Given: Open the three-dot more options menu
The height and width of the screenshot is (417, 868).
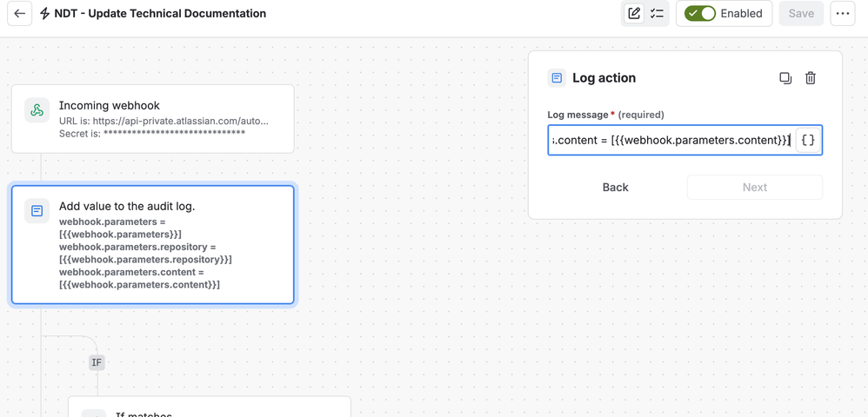Looking at the screenshot, I should (x=843, y=13).
